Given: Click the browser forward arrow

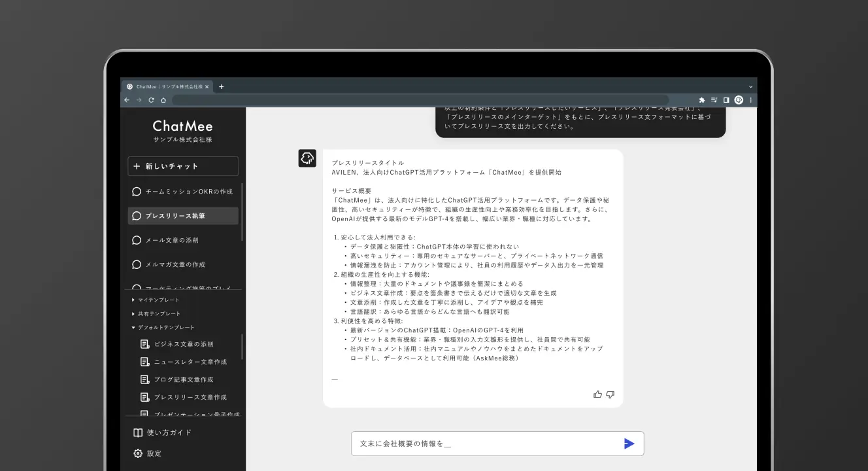Looking at the screenshot, I should tap(139, 100).
